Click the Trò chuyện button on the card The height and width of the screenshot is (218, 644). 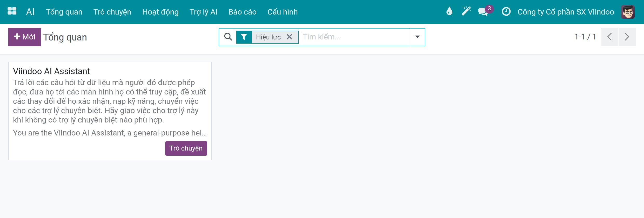click(186, 148)
